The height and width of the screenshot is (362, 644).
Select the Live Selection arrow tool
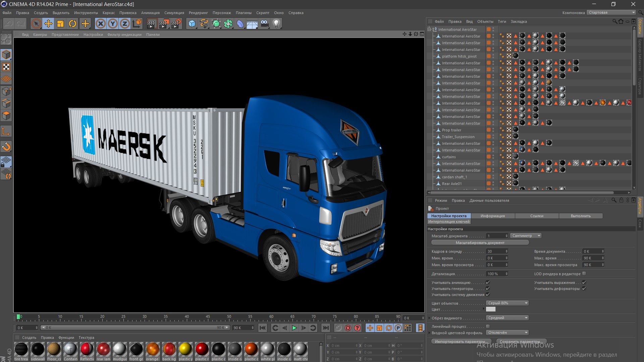[36, 24]
